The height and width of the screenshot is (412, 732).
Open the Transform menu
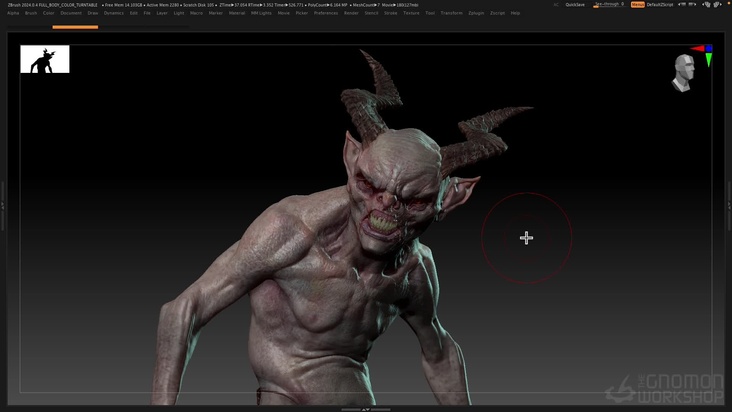click(x=451, y=13)
